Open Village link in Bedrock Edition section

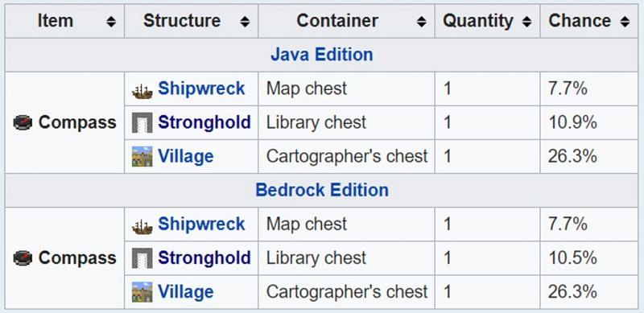(x=186, y=292)
